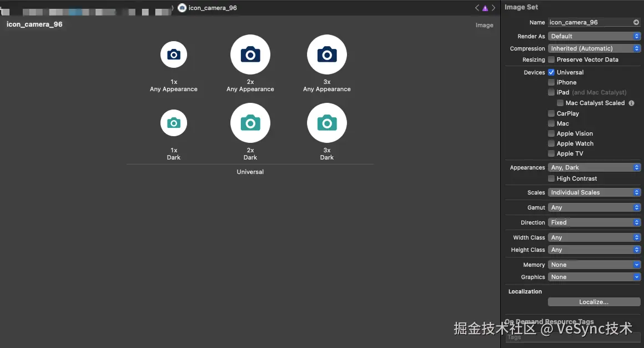Click the icon_camera_96 breadcrumb text

click(213, 8)
